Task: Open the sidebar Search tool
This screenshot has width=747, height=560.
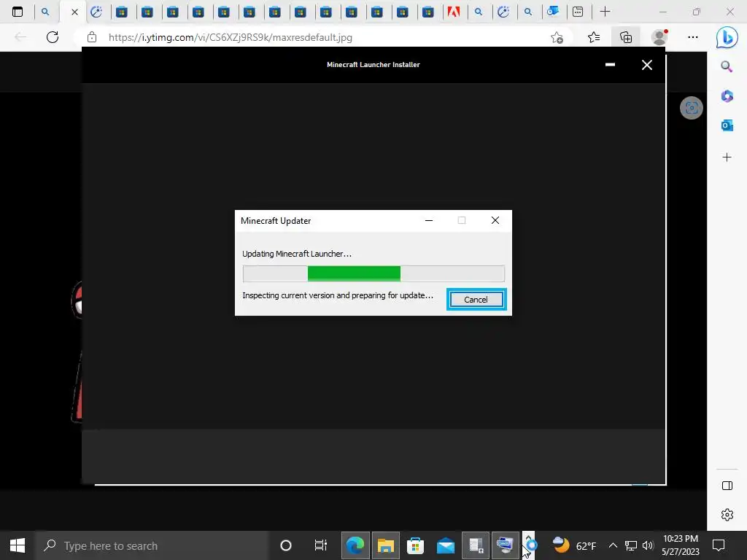Action: pos(727,66)
